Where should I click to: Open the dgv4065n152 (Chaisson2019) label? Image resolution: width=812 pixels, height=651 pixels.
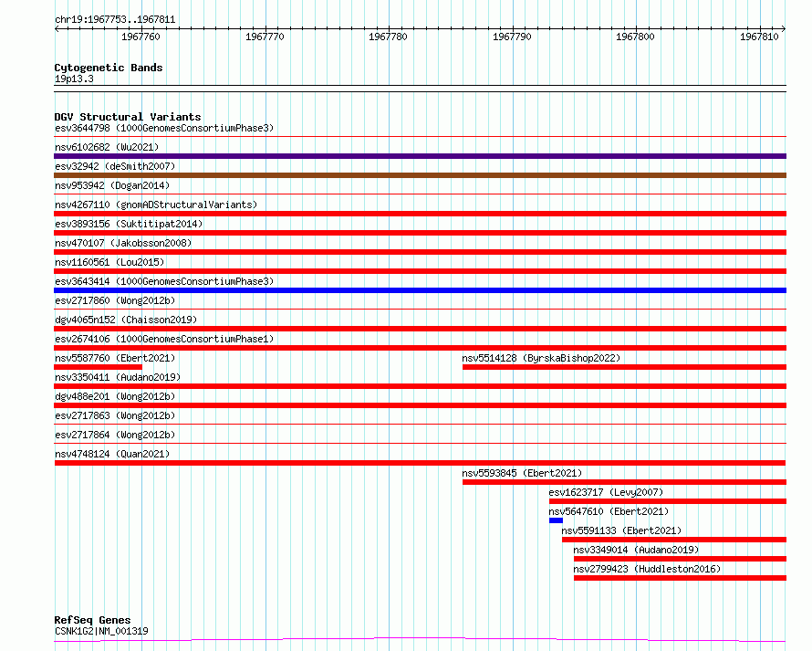click(126, 320)
